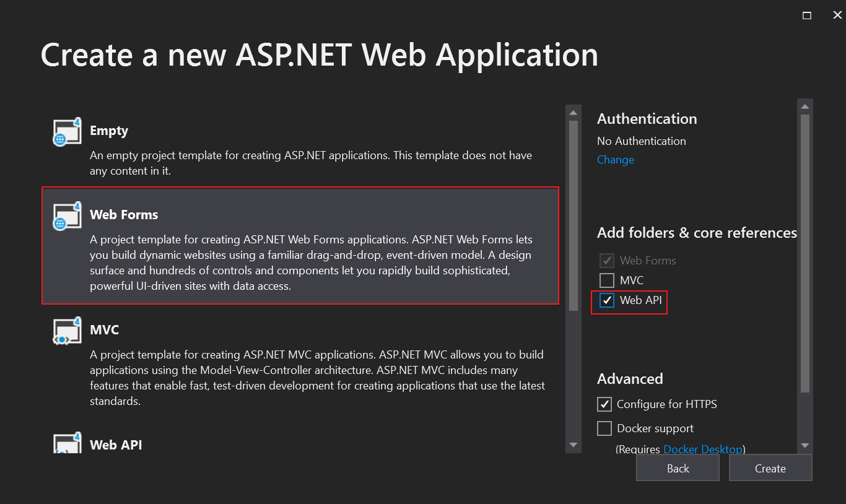The image size is (846, 504).
Task: Close the dialog with the X icon
Action: pos(837,15)
